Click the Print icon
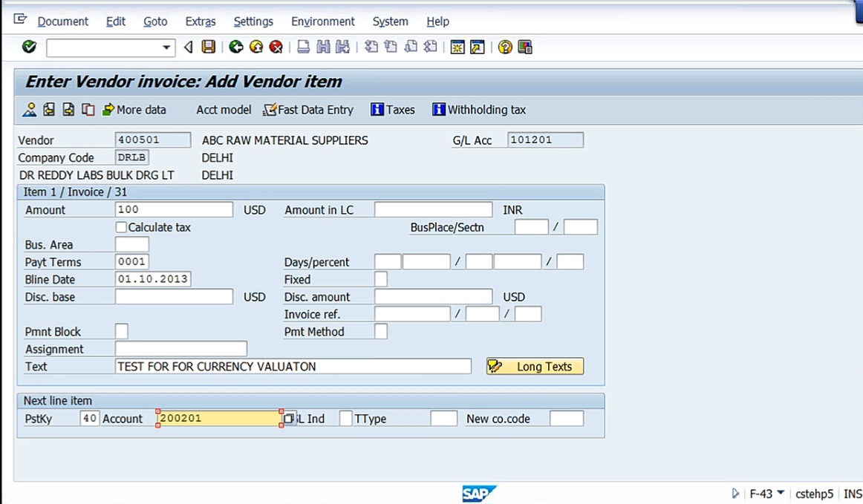The height and width of the screenshot is (504, 863). pyautogui.click(x=303, y=47)
